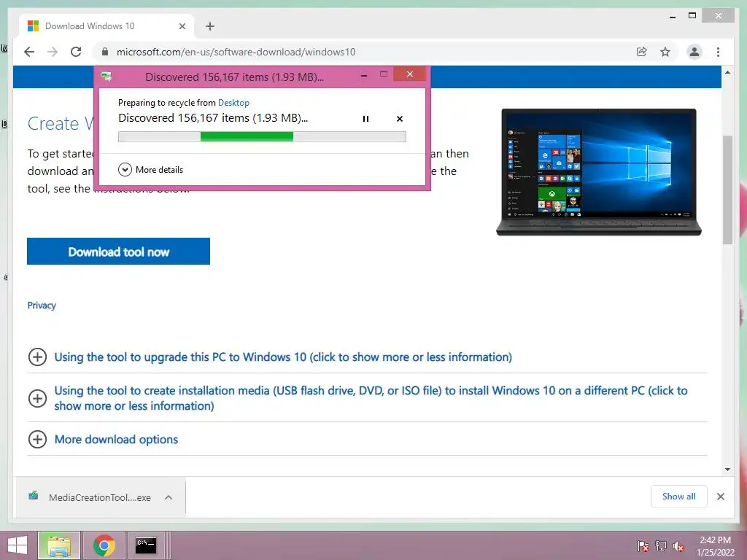
Task: Open the Chrome profile avatar
Action: [694, 52]
